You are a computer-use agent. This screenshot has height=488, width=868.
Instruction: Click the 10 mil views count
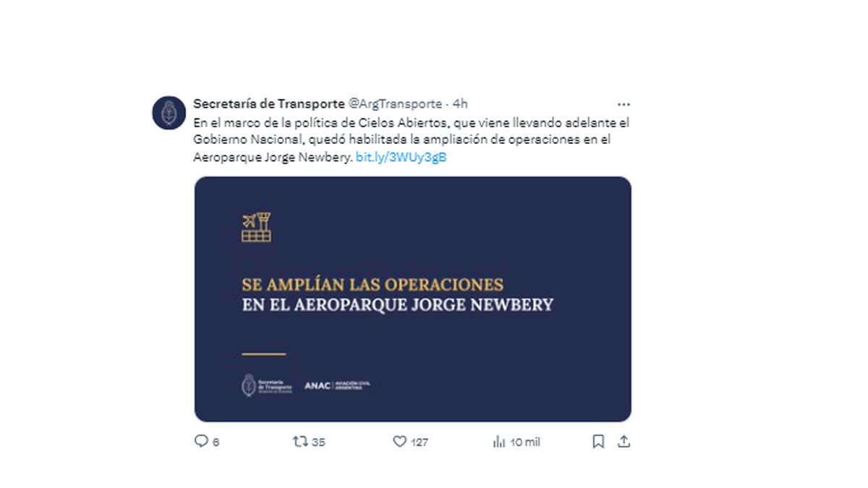click(525, 442)
